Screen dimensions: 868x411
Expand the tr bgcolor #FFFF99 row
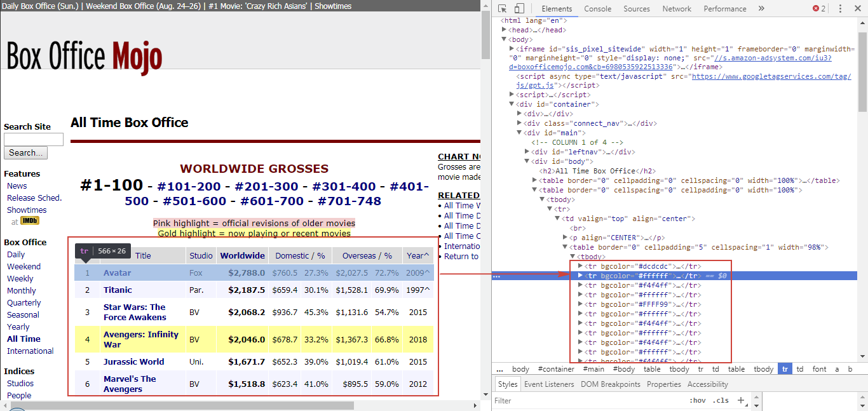(580, 304)
